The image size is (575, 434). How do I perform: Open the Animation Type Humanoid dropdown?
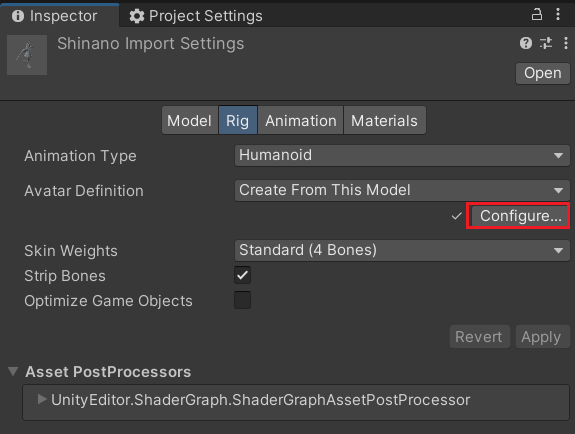coord(402,155)
